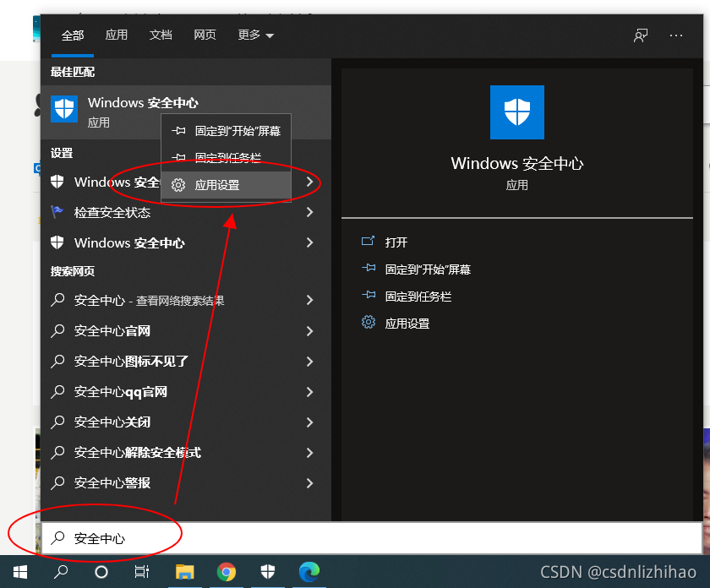The image size is (710, 588).
Task: Click the search icon beside 安全中心官网
Action: (x=57, y=331)
